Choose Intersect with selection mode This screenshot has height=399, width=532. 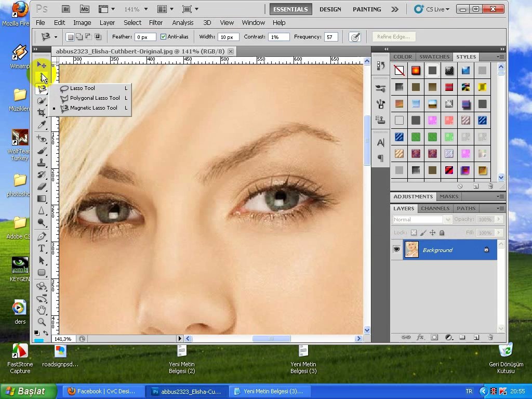(x=98, y=37)
